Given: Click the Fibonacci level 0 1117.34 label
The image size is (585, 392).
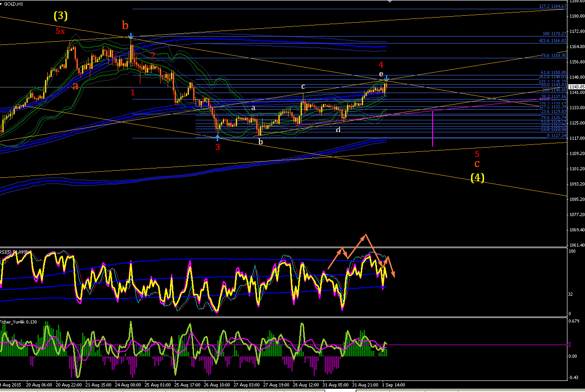Looking at the screenshot, I should tap(557, 136).
